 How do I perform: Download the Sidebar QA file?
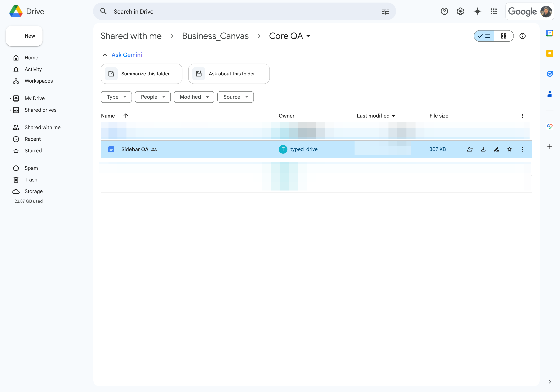coord(483,149)
